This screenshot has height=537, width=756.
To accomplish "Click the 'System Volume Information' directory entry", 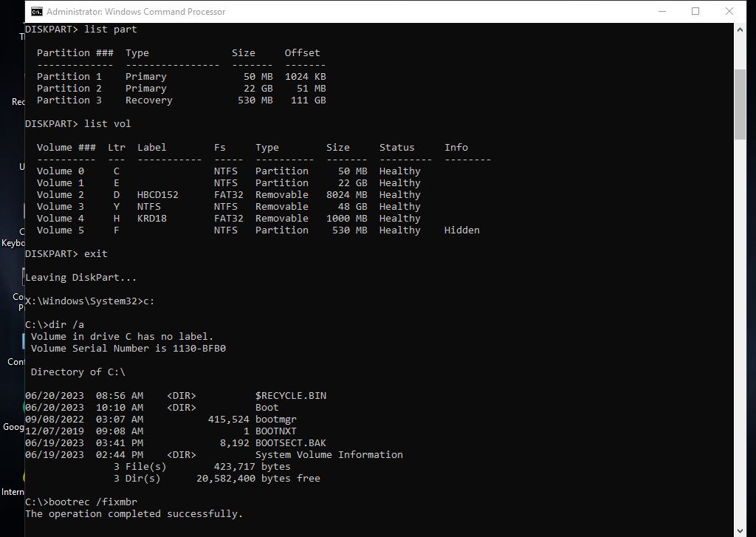I will click(329, 454).
